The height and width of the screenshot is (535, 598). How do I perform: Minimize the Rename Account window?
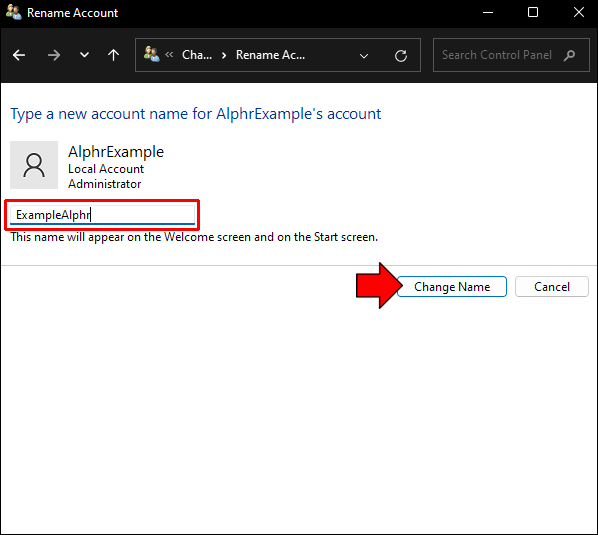tap(488, 12)
